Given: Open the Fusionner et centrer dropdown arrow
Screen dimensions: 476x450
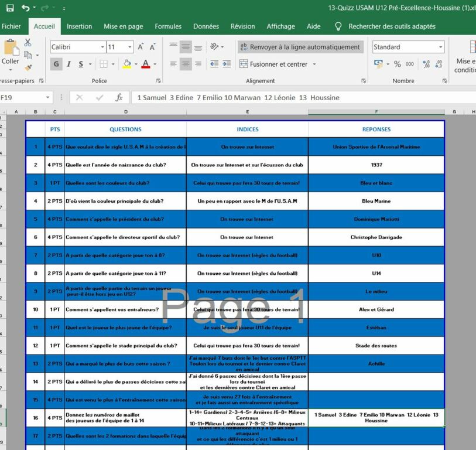Looking at the screenshot, I should pyautogui.click(x=313, y=64).
